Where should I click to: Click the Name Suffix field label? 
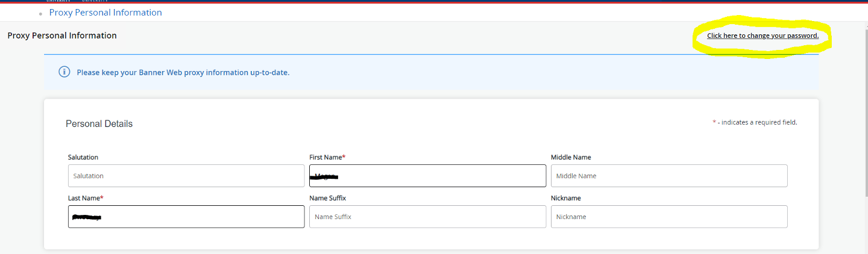pyautogui.click(x=328, y=198)
